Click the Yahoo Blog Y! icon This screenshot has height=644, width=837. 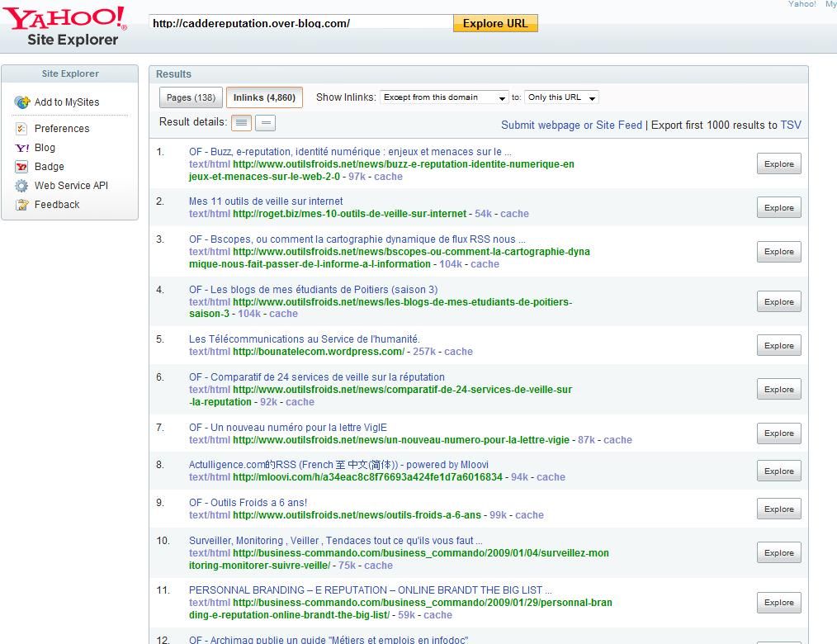22,148
